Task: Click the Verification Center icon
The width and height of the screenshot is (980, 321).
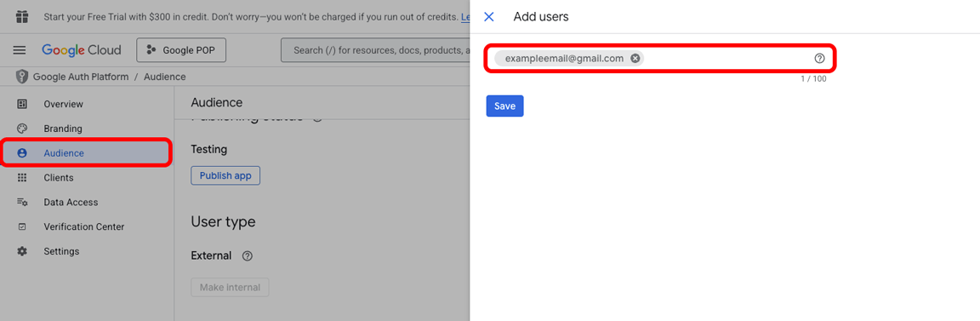Action: (22, 226)
